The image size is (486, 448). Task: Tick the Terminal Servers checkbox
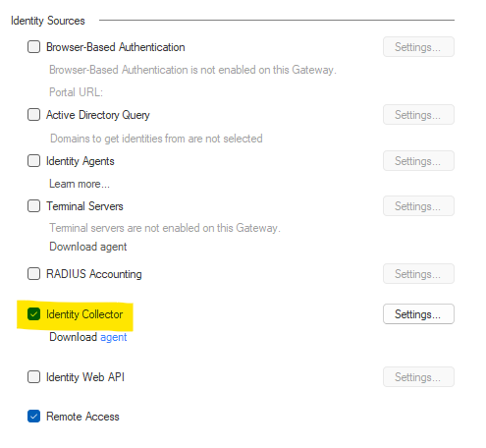[33, 206]
